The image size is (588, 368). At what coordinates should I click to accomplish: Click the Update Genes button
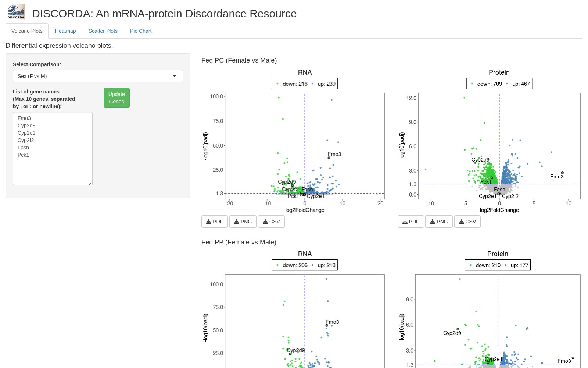click(x=116, y=98)
